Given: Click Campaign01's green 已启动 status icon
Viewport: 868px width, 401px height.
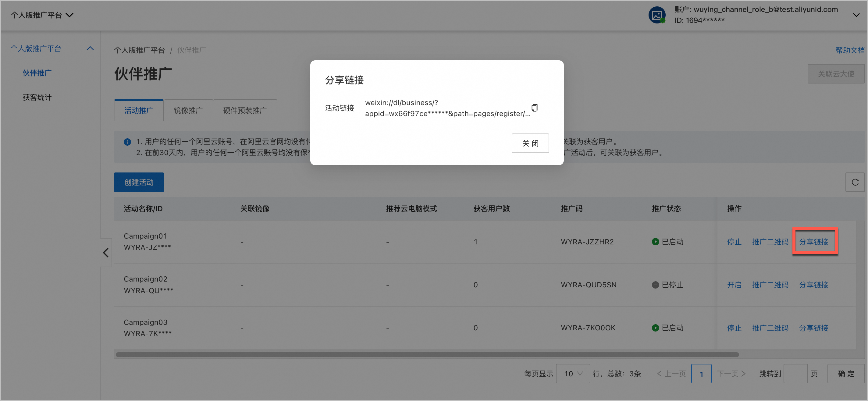Looking at the screenshot, I should [655, 242].
